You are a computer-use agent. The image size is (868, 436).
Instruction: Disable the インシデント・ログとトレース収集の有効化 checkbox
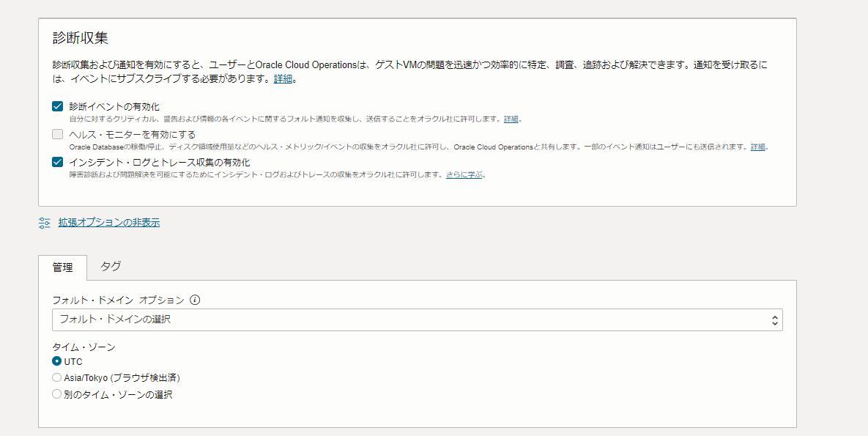coord(58,162)
